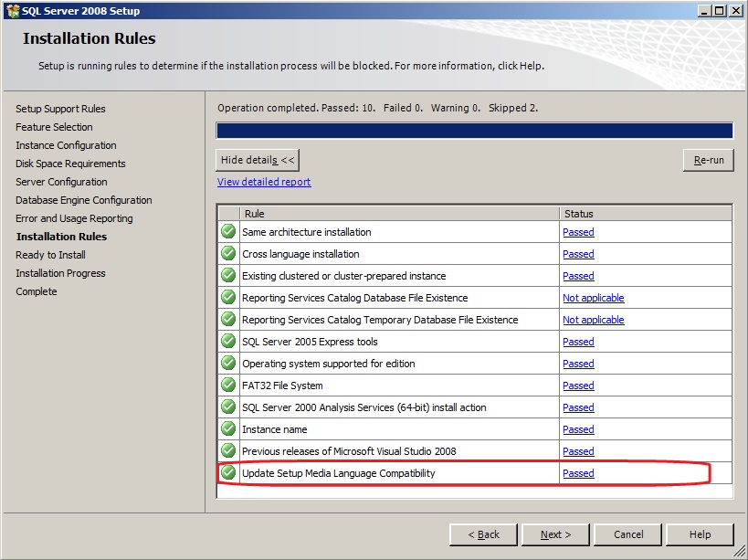Click the Rule column header
The image size is (748, 560).
coord(399,214)
